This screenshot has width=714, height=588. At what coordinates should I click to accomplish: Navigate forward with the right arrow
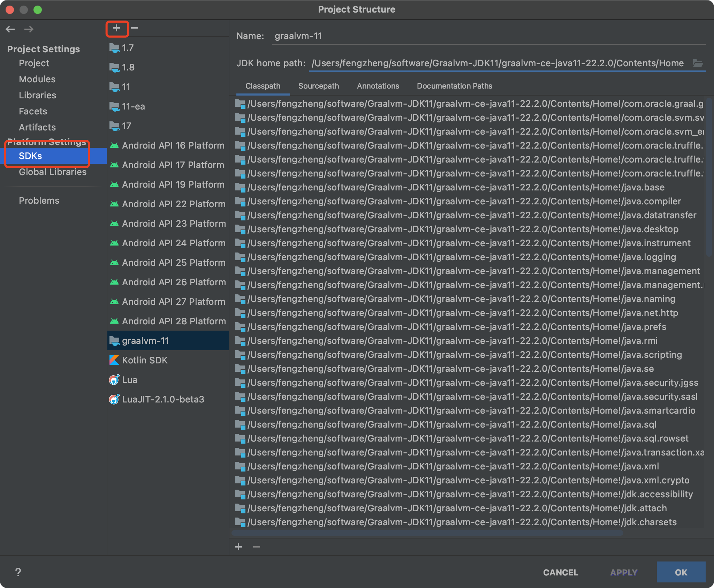[29, 29]
